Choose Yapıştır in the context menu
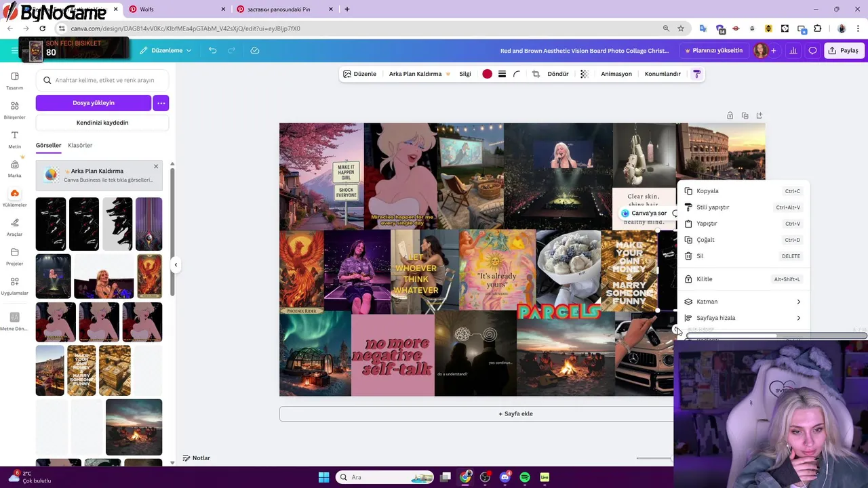This screenshot has width=868, height=488. 743,224
